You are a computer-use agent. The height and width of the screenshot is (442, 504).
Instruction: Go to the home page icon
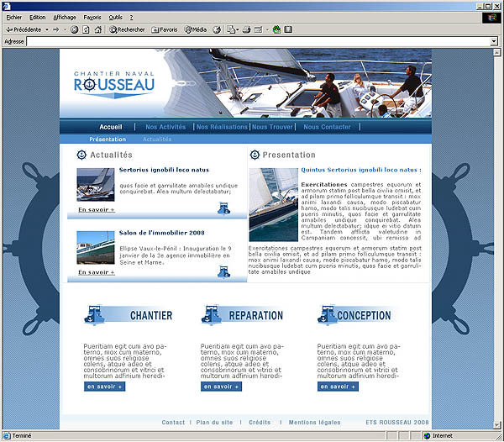point(98,29)
